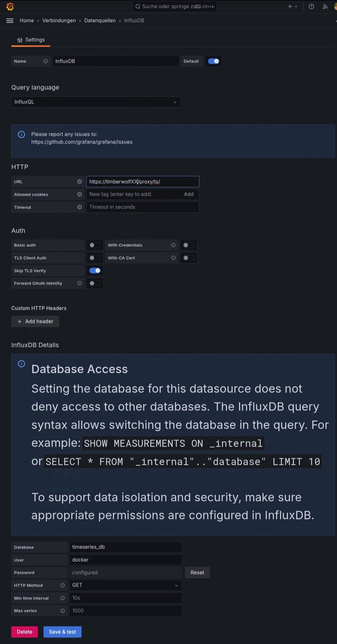Click the info icon beside Min time interval
The image size is (337, 644).
click(x=62, y=598)
